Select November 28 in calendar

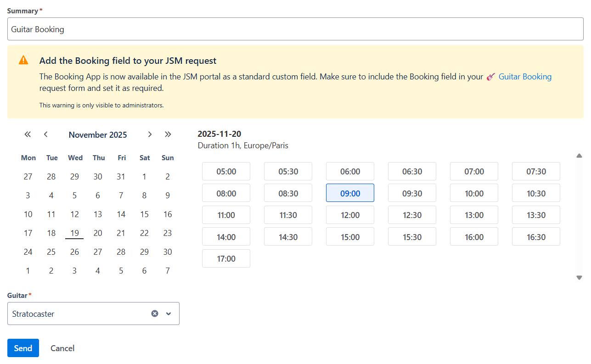click(121, 252)
